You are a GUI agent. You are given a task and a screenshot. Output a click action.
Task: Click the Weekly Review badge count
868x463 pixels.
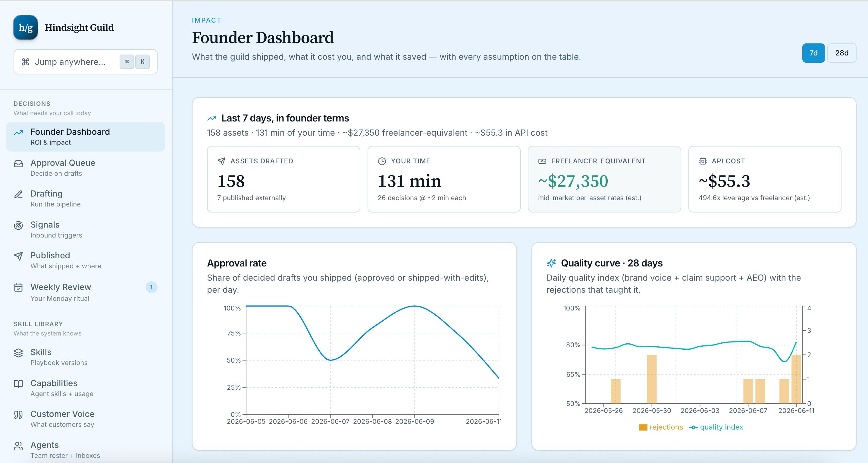[151, 287]
